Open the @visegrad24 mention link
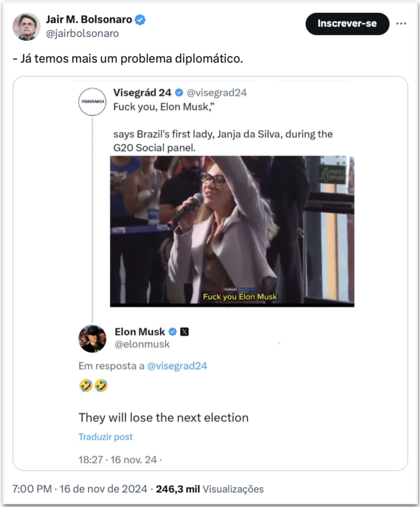Screen dimensions: 420x507 [x=177, y=366]
